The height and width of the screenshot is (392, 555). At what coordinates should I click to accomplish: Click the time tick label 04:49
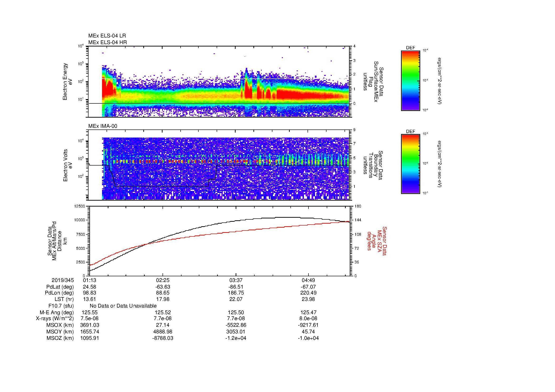[308, 280]
